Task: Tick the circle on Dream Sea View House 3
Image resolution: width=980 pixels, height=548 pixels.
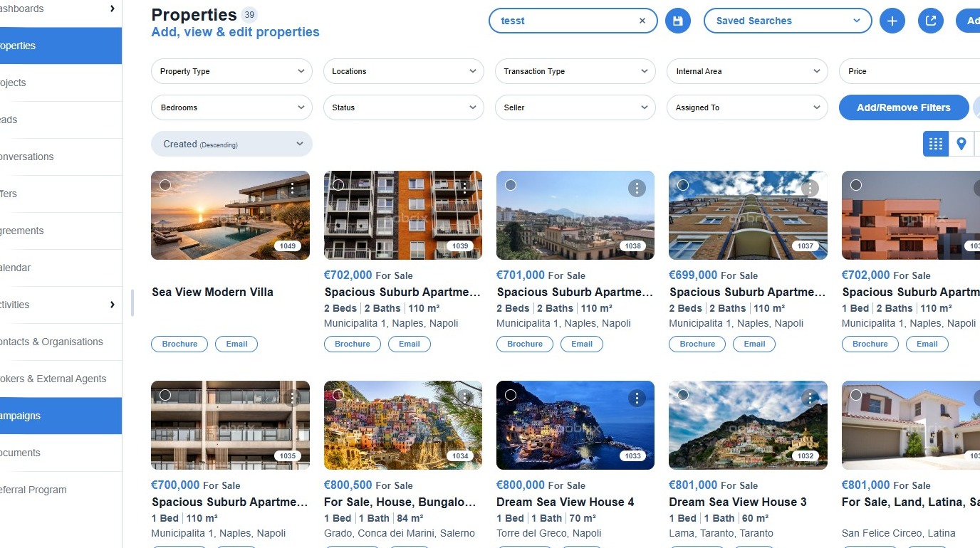Action: 683,395
